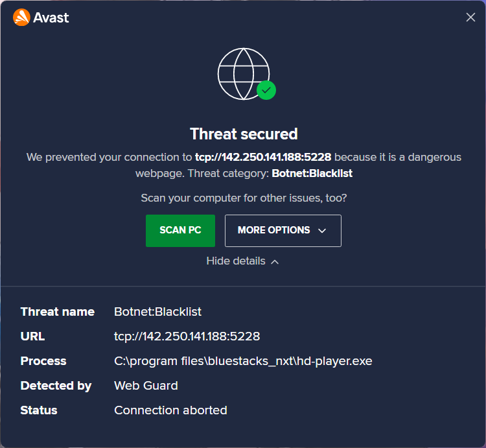
Task: Click the Threat secured heading
Action: click(x=244, y=134)
